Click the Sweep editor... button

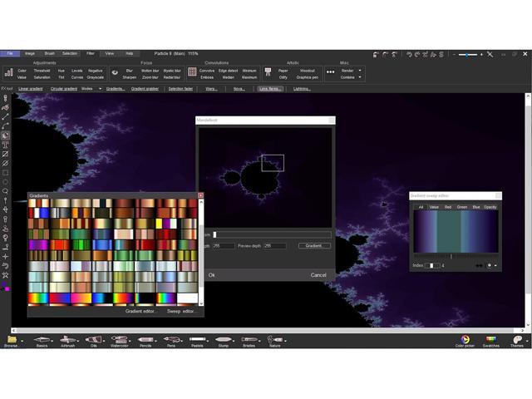tap(180, 311)
